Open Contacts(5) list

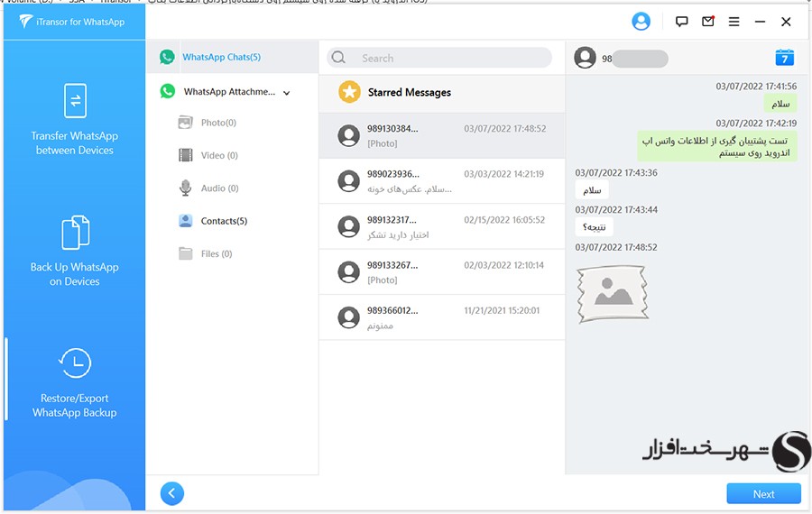pos(213,221)
